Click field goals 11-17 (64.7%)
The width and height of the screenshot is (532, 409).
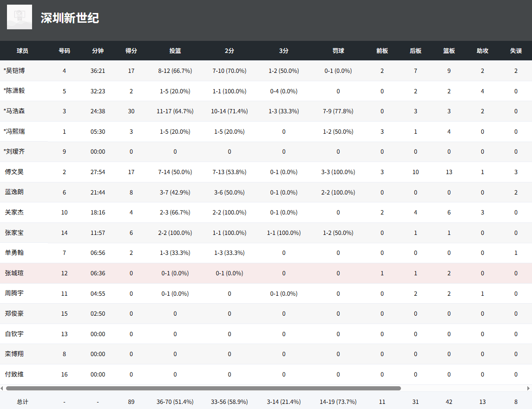click(175, 111)
